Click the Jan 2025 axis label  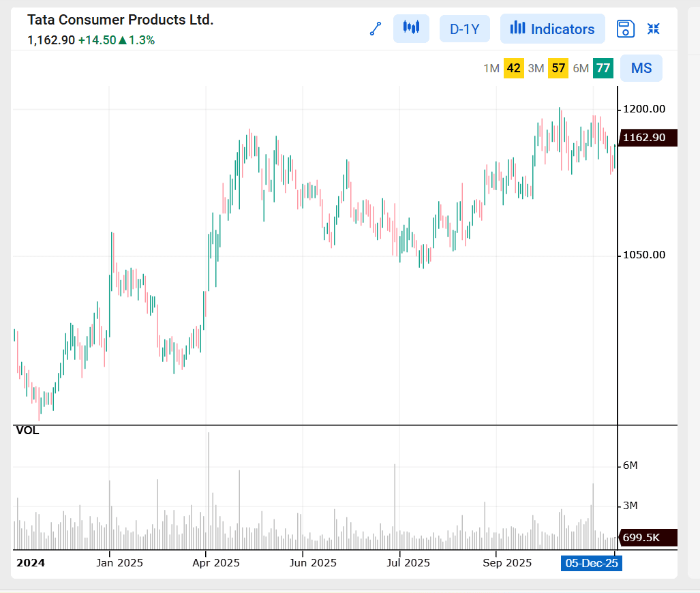click(x=120, y=562)
